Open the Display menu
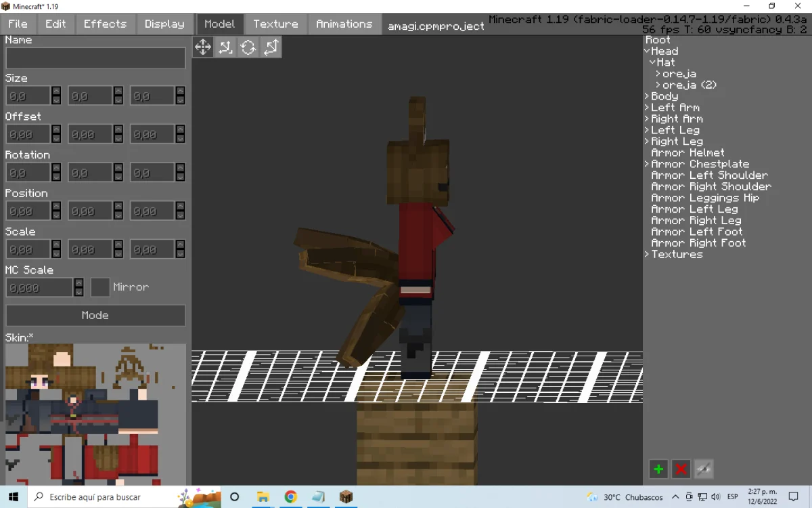Screen dimensions: 812x508 pyautogui.click(x=164, y=24)
